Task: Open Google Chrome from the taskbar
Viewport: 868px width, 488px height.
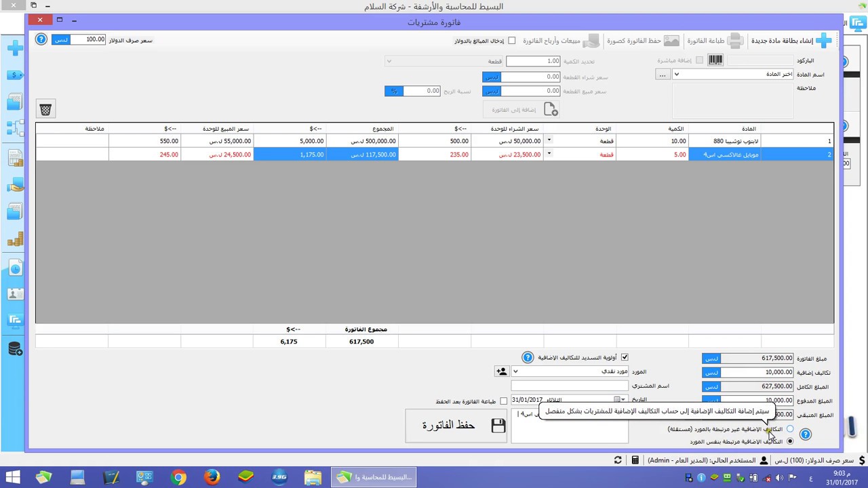Action: (178, 477)
